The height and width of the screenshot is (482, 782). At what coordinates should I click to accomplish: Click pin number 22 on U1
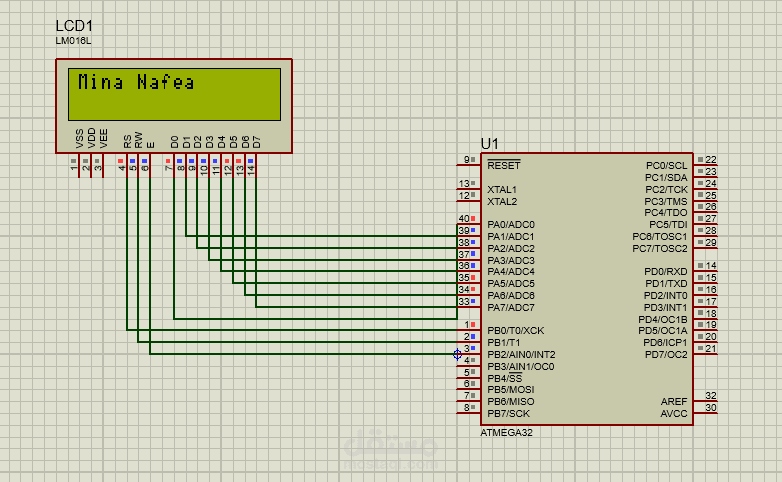[711, 160]
